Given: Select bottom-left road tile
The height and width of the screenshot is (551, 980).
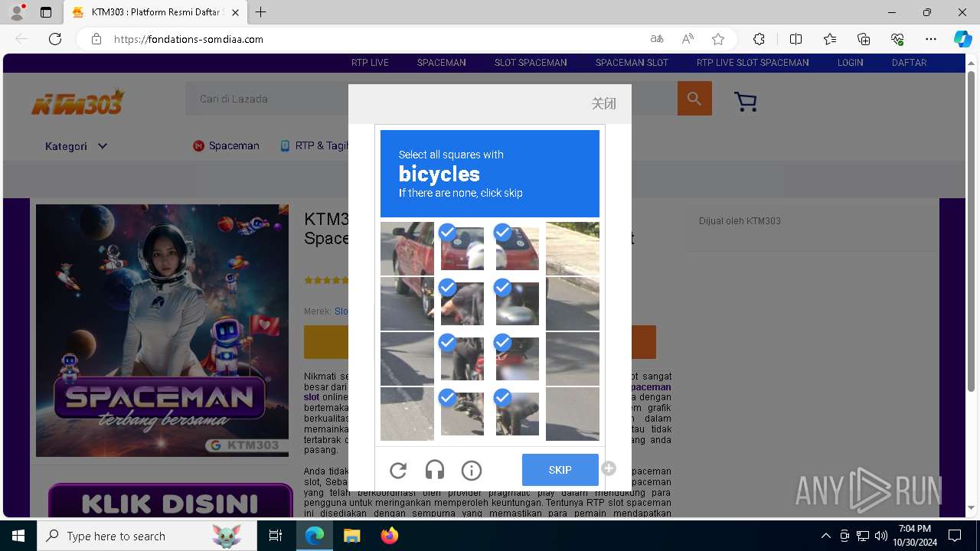Looking at the screenshot, I should point(407,414).
